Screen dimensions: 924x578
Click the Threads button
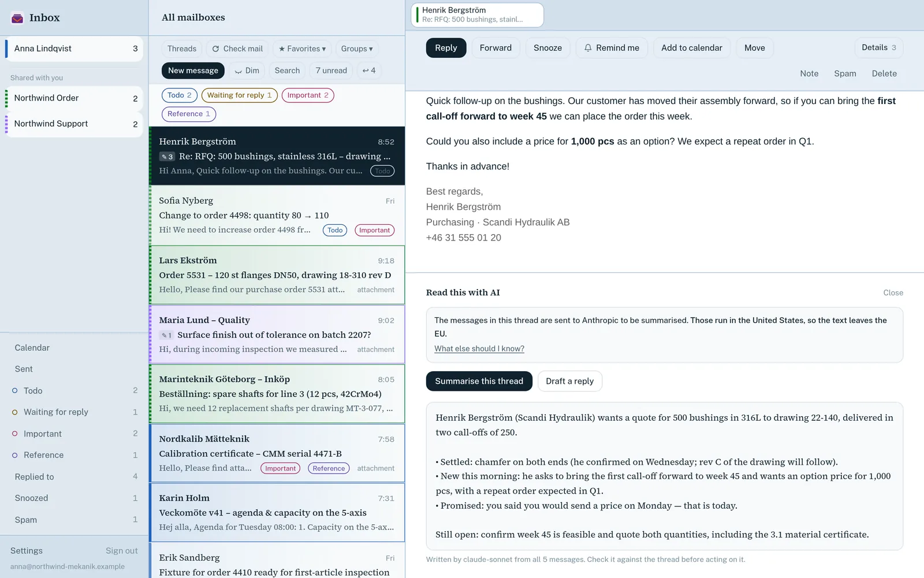[182, 49]
